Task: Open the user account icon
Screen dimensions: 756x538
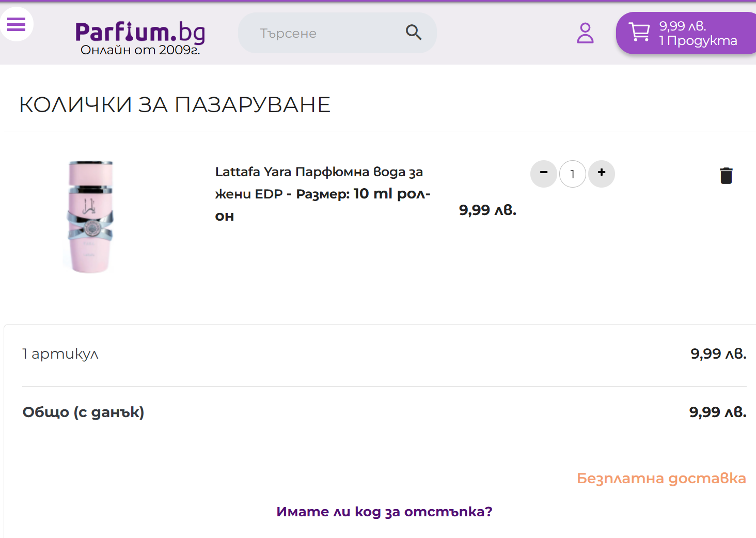Action: pos(585,33)
